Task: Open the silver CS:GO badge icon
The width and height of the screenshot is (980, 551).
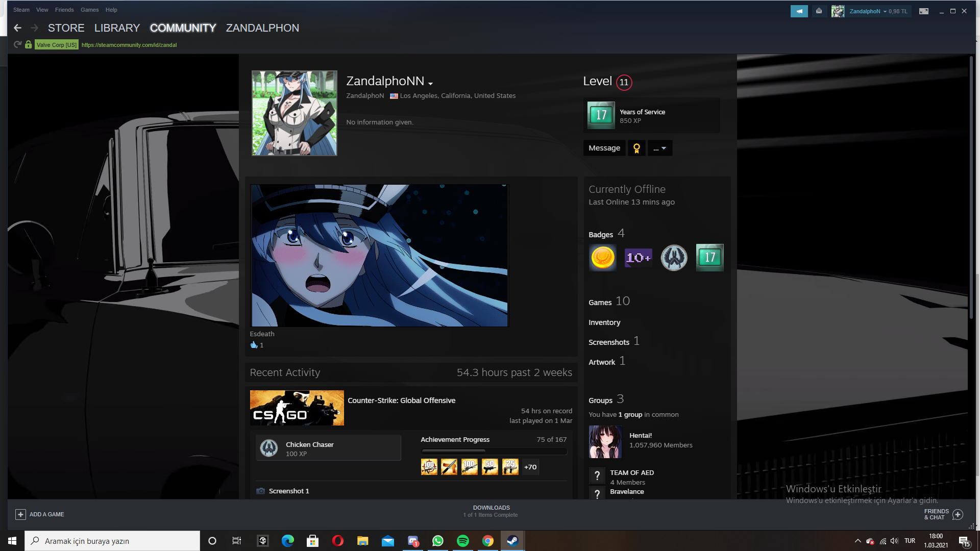Action: (x=674, y=258)
